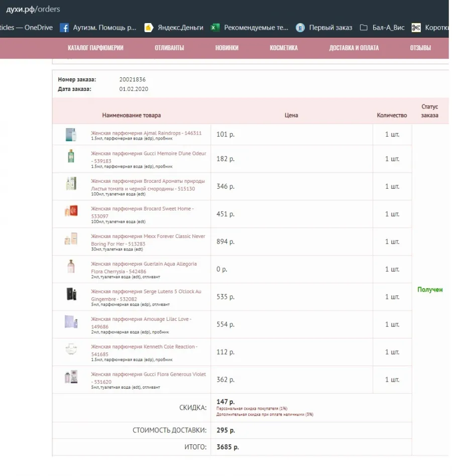Open Brocard Ароматы природы product link
This screenshot has height=476, width=452.
point(148,185)
